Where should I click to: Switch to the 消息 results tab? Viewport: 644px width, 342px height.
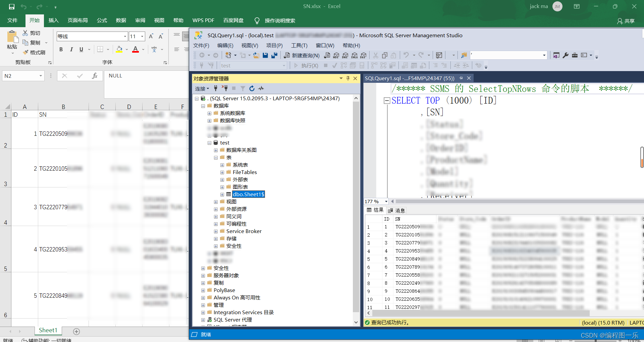(x=397, y=210)
